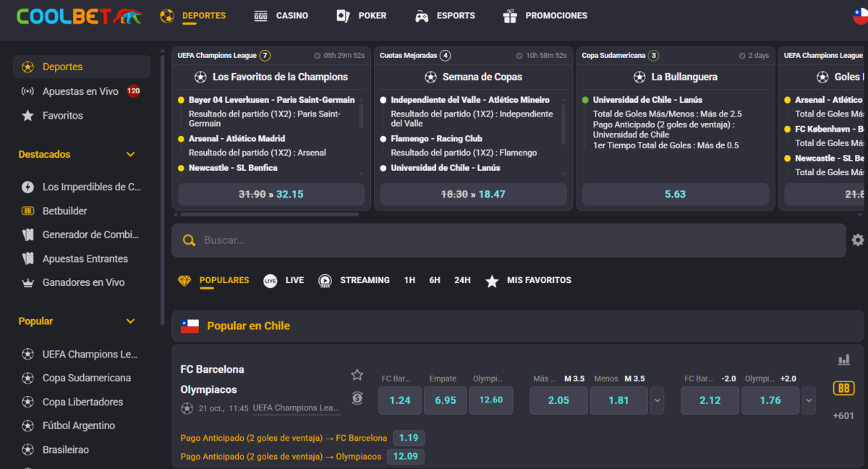The width and height of the screenshot is (868, 469).
Task: Click the Coolbet logo
Action: (79, 16)
